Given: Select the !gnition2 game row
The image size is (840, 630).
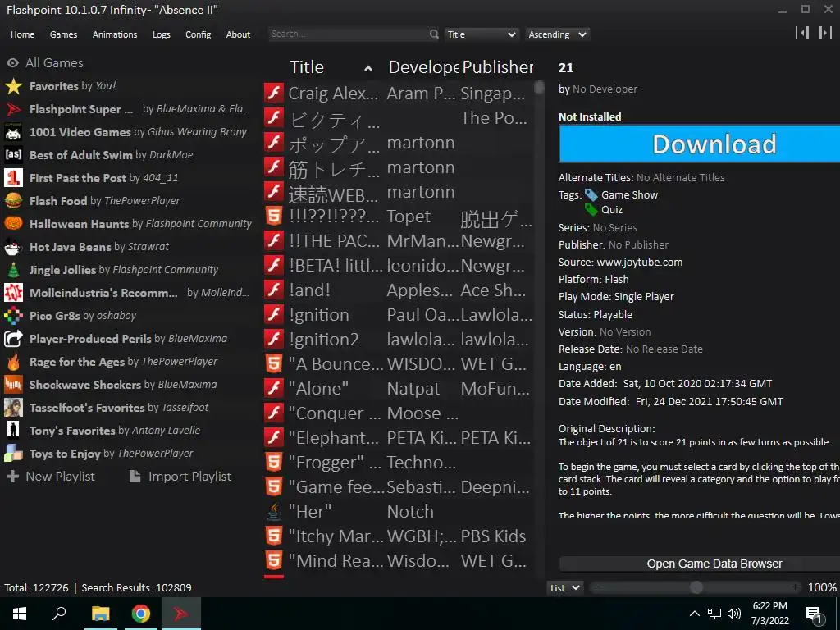Looking at the screenshot, I should [x=398, y=339].
